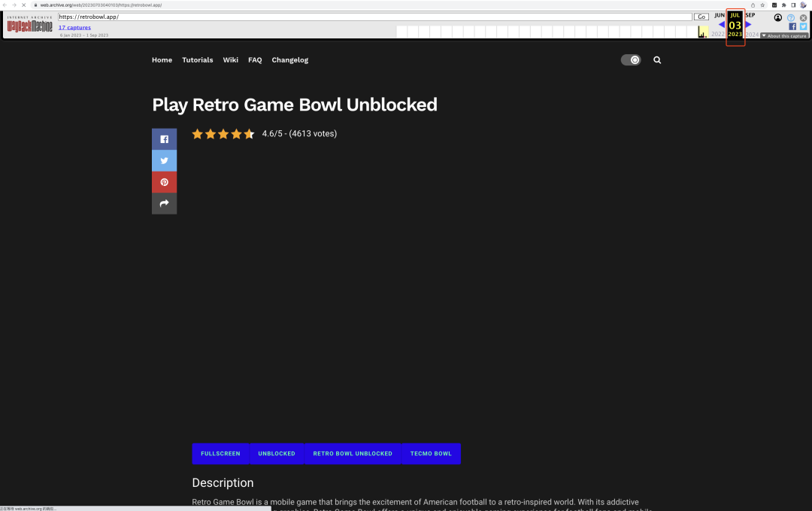Click the FULLSCREEN button
This screenshot has width=812, height=511.
(x=220, y=454)
